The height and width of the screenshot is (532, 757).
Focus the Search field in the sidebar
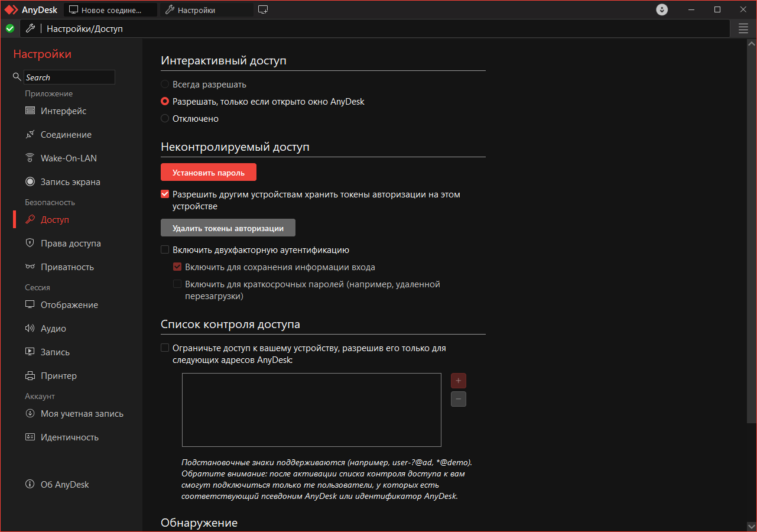click(69, 77)
